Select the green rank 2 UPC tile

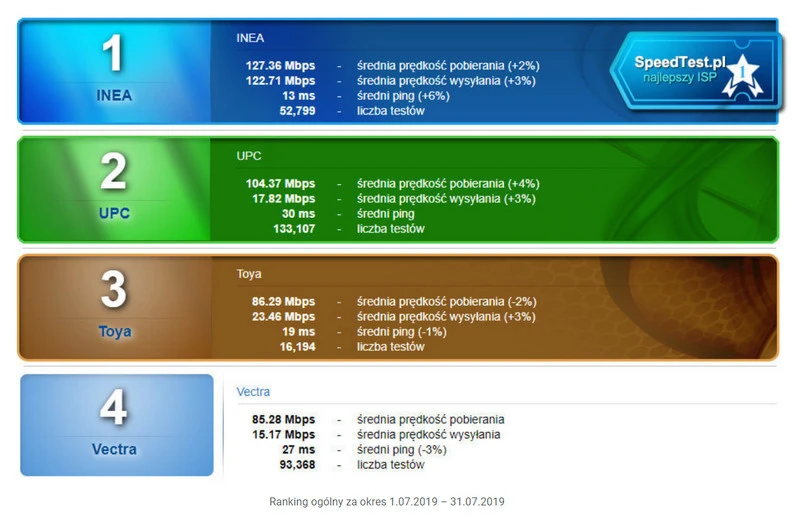coord(114,189)
